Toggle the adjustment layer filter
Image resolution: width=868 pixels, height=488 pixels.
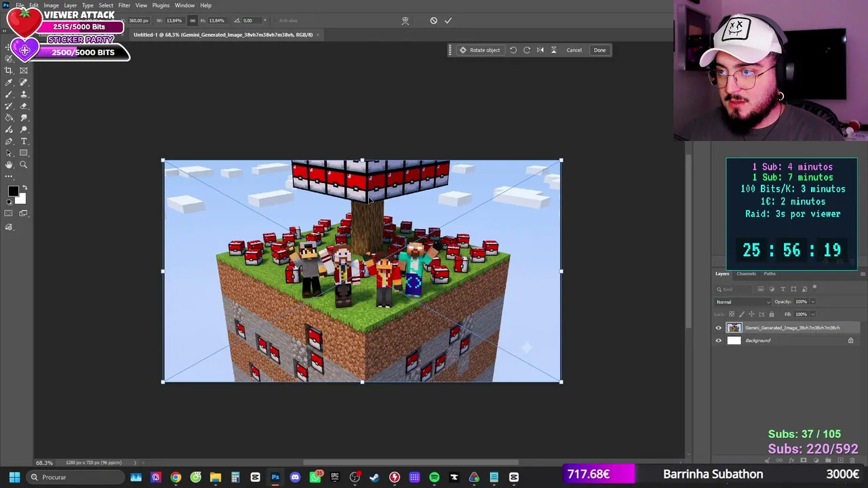[772, 289]
